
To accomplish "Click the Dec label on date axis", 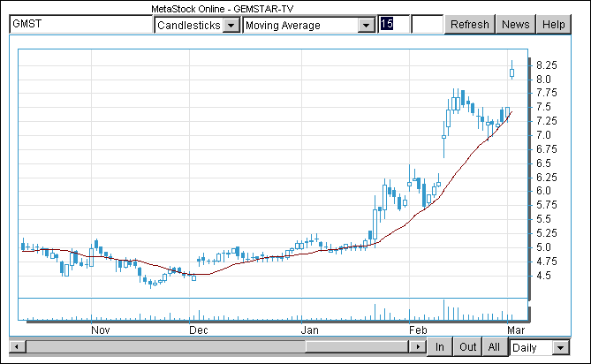I will coord(199,330).
